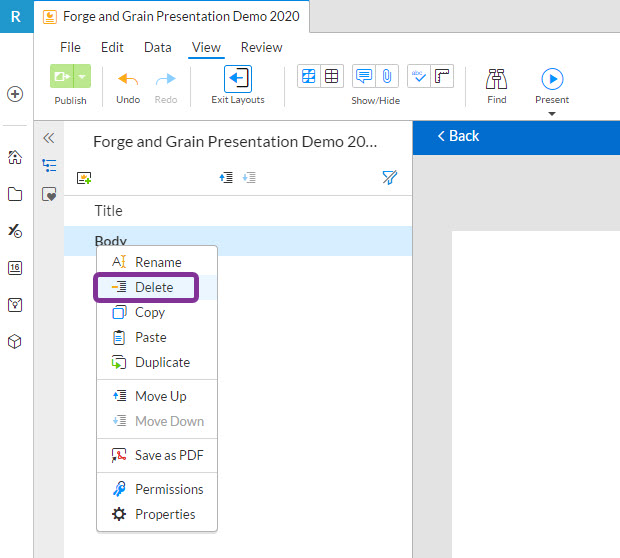Click the plus create-new icon in sidebar
Screen dimensions: 620x558
coord(15,94)
